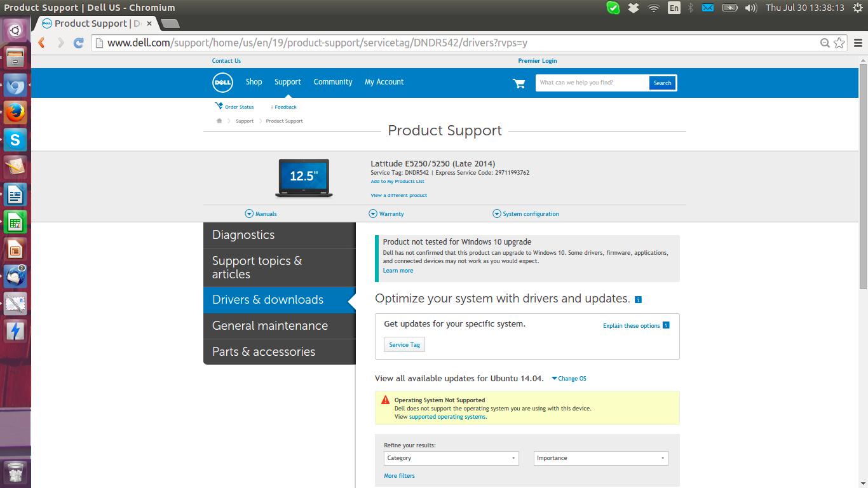This screenshot has width=868, height=488.
Task: Open LibreOffice Writer from the dock
Action: tap(15, 194)
